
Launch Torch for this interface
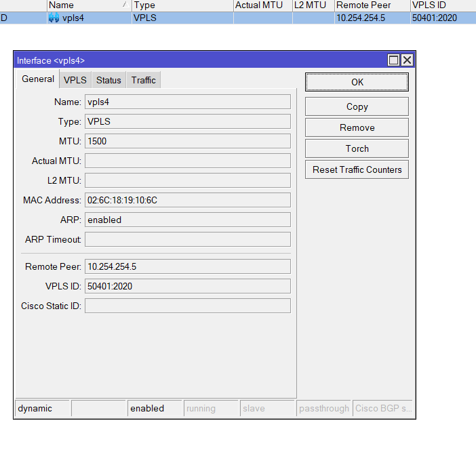(x=357, y=148)
